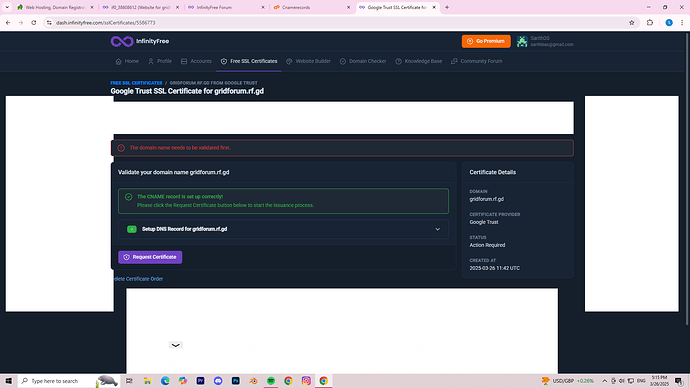Reload the page with the refresh icon
The height and width of the screenshot is (388, 690).
coord(34,23)
